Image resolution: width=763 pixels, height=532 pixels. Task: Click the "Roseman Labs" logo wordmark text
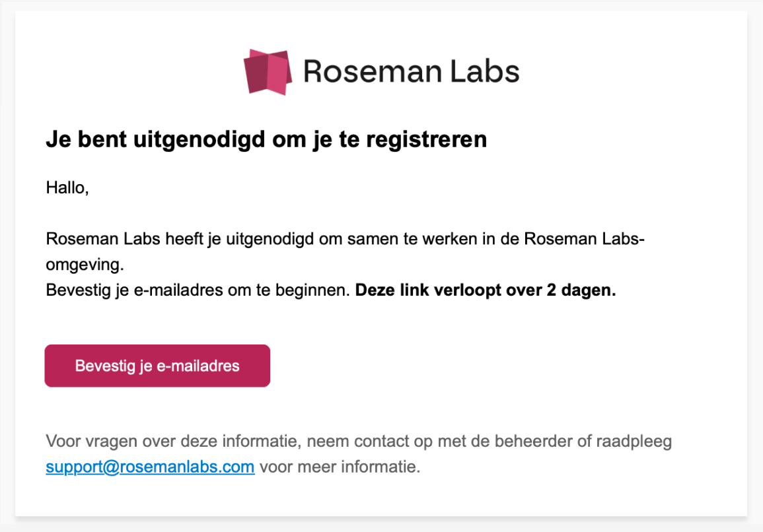click(411, 71)
